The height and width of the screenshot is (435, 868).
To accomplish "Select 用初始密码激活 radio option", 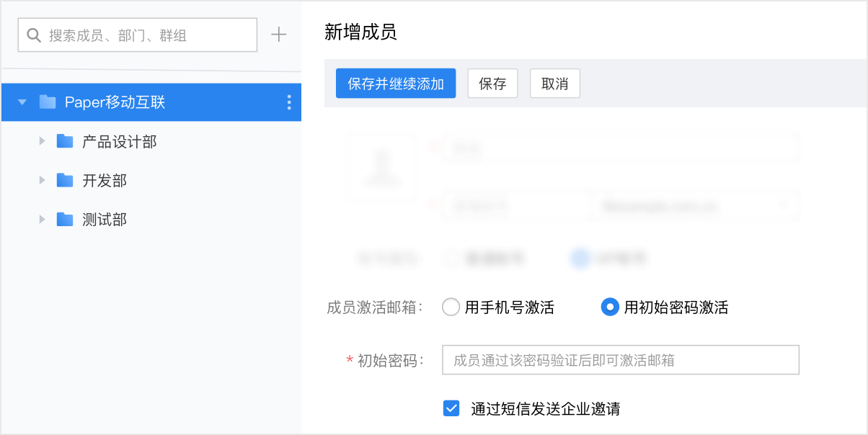I will click(609, 307).
